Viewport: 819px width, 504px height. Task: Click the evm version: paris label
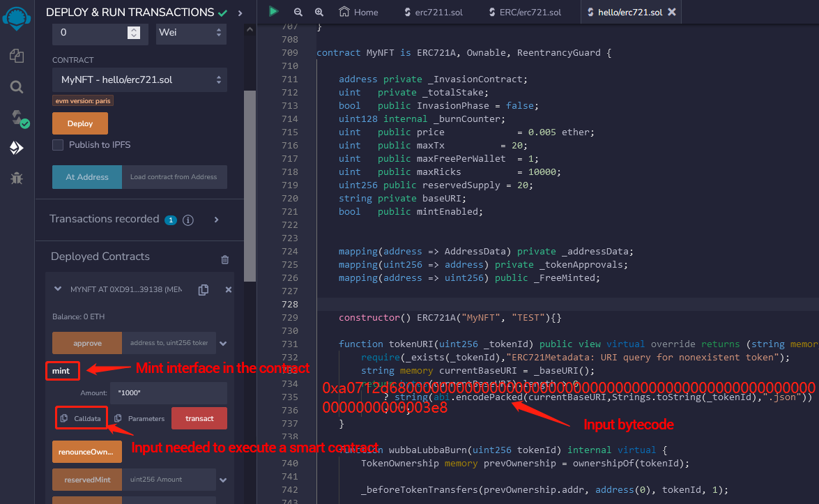[x=83, y=101]
